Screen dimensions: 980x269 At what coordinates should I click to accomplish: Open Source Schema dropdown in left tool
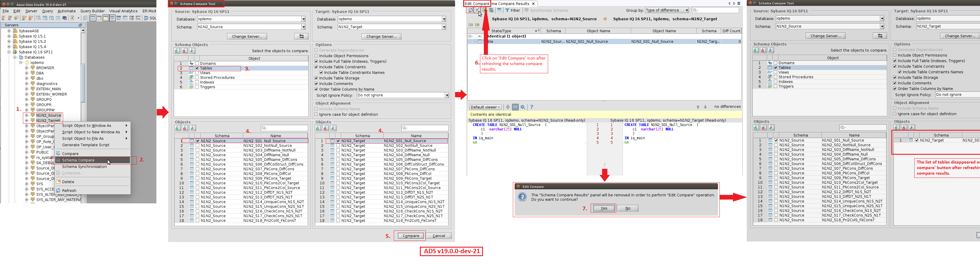303,27
